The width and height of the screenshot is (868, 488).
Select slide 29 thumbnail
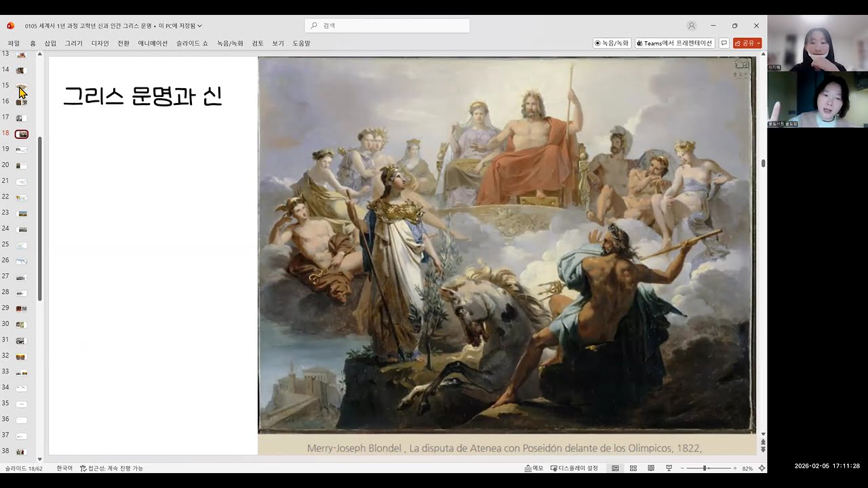pos(21,308)
